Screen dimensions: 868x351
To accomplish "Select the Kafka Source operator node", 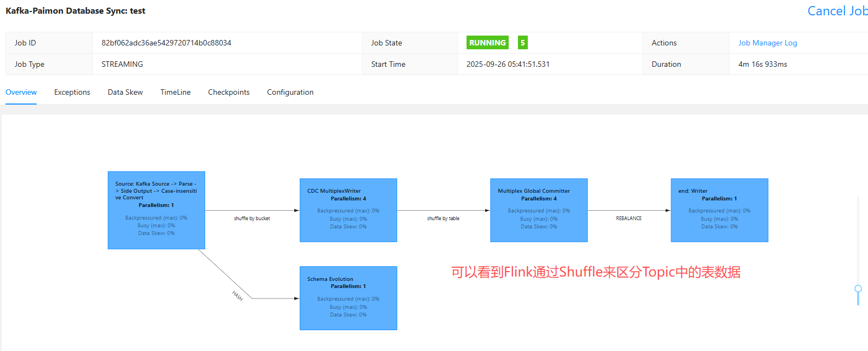I will (156, 210).
